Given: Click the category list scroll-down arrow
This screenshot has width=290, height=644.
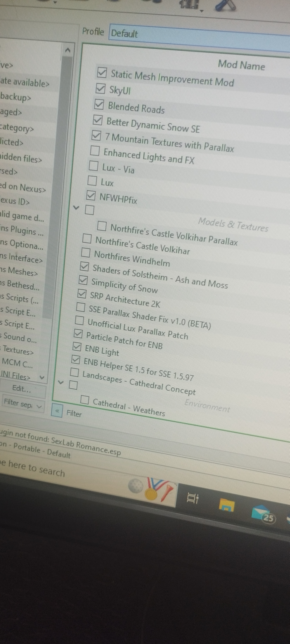Looking at the screenshot, I should [x=42, y=377].
